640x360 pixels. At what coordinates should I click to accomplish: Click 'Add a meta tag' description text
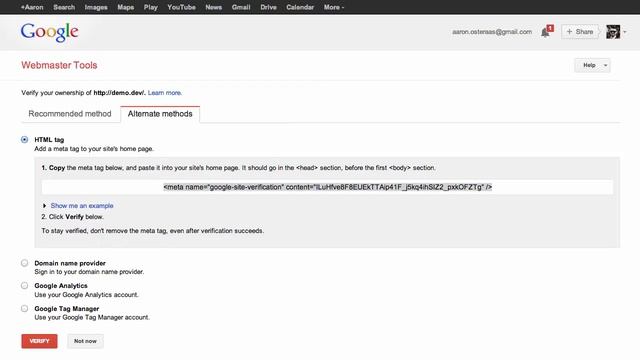(94, 149)
